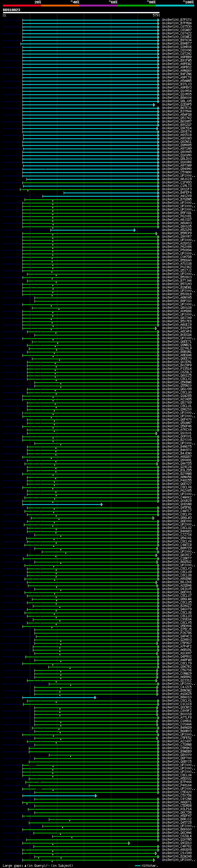The height and width of the screenshot is (868, 197).
Task: Open hit UniRef100_B4FZN6
Action: 177,74
